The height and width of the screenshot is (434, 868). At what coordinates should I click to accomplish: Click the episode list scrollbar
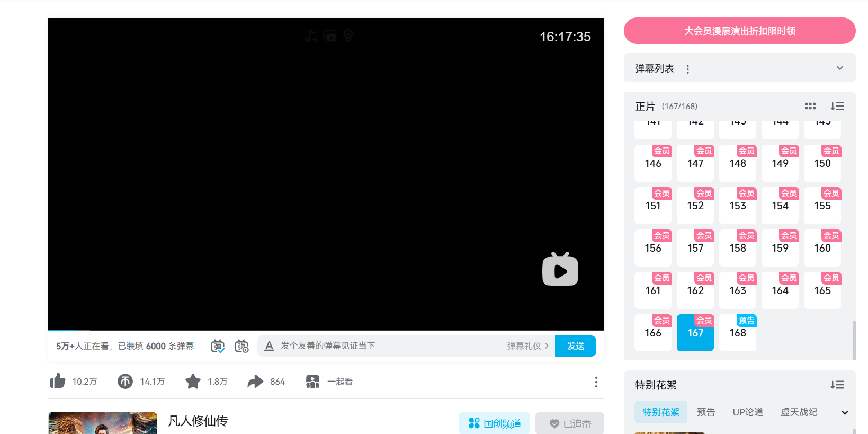[854, 340]
